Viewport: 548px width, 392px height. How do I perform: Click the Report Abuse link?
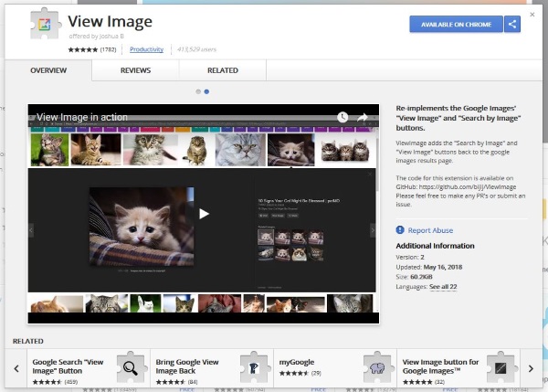(x=430, y=230)
